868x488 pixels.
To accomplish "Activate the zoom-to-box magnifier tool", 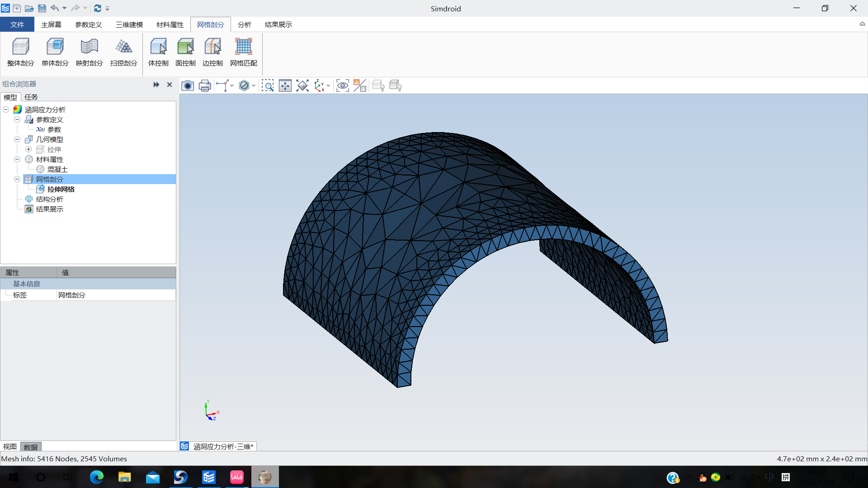I will tap(268, 85).
